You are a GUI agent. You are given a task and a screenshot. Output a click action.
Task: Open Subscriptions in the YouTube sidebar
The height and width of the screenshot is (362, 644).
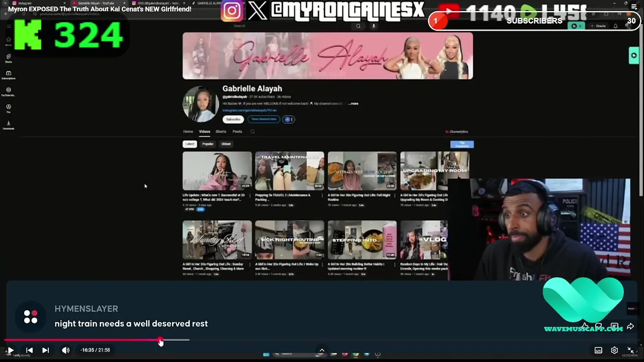click(9, 75)
